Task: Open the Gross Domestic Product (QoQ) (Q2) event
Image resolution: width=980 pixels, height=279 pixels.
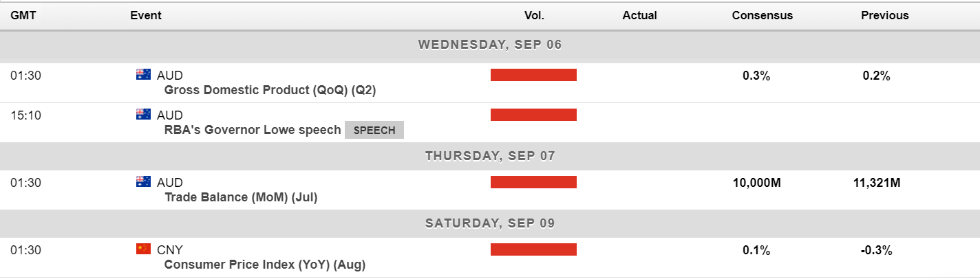Action: pos(270,90)
